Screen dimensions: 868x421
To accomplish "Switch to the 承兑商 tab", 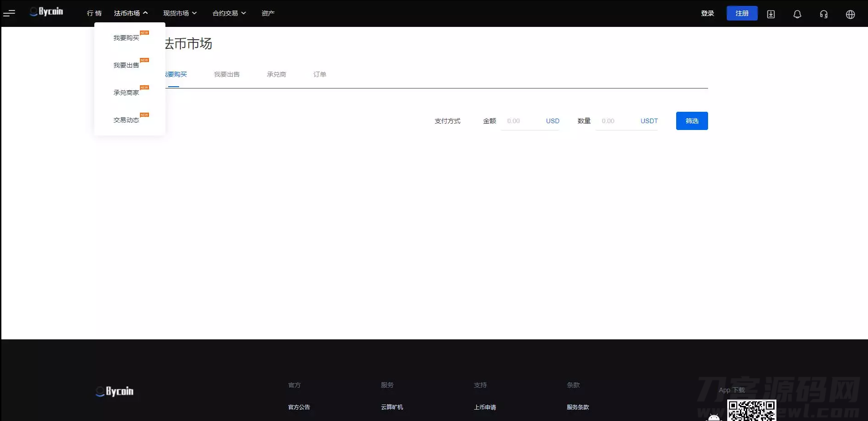I will 277,74.
